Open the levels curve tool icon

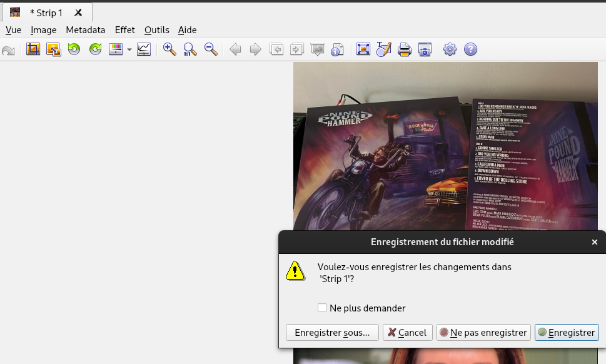144,49
